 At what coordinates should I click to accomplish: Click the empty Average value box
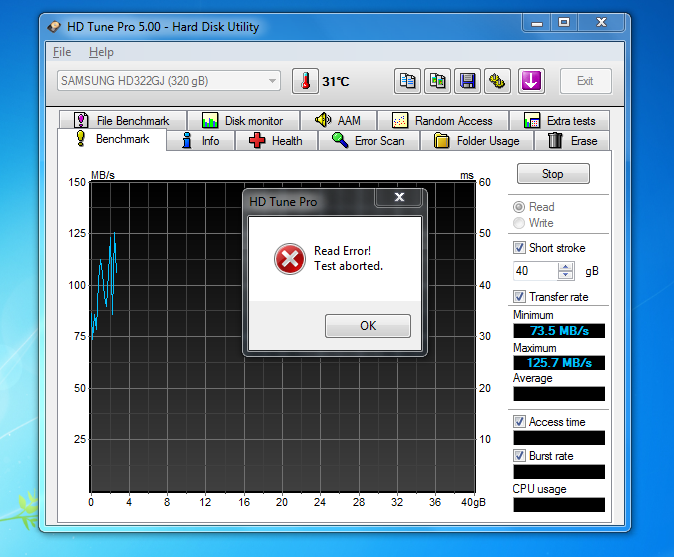[x=559, y=394]
